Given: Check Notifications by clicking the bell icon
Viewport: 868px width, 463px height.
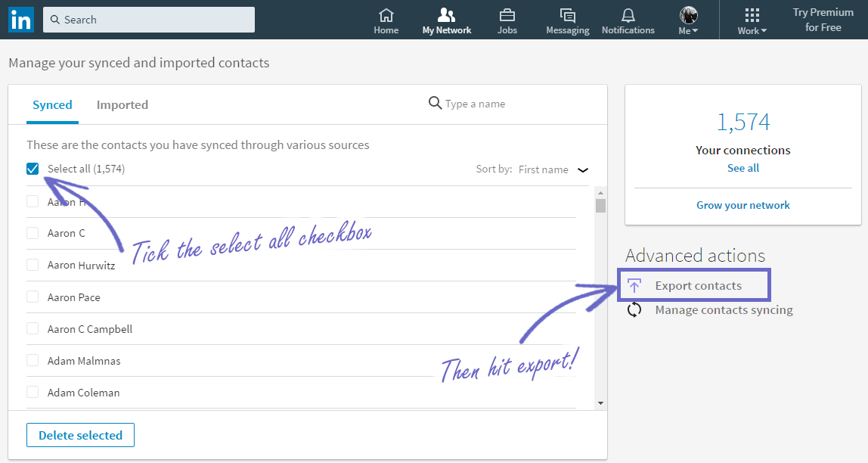Looking at the screenshot, I should point(628,19).
